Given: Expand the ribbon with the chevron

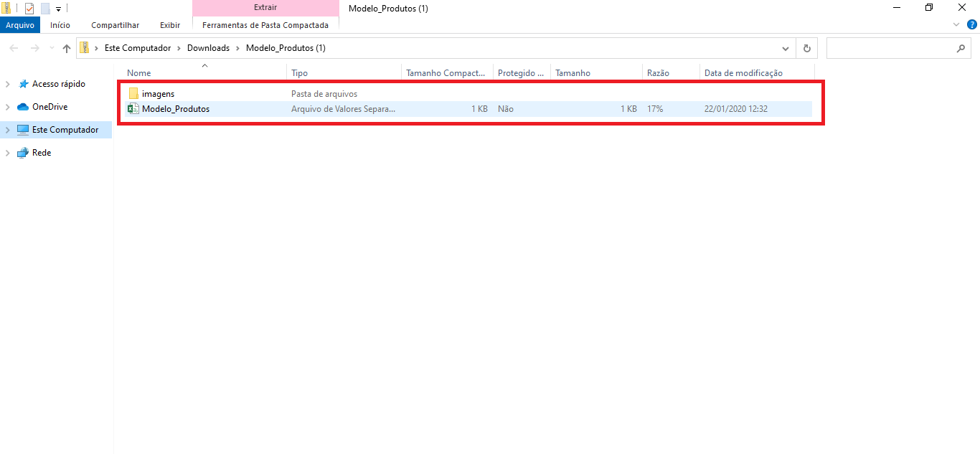Looking at the screenshot, I should click(x=956, y=24).
